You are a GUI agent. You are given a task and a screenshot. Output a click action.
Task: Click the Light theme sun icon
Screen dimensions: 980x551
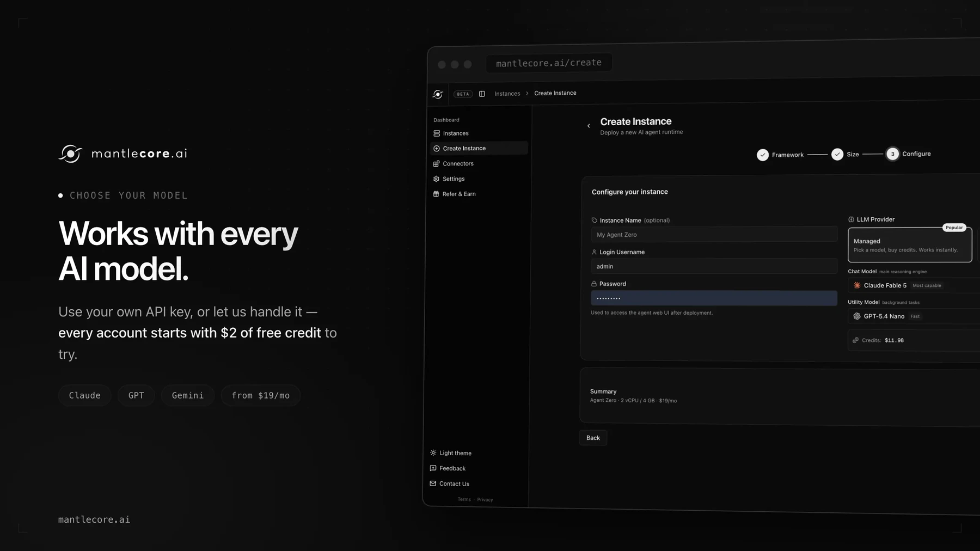pyautogui.click(x=433, y=453)
